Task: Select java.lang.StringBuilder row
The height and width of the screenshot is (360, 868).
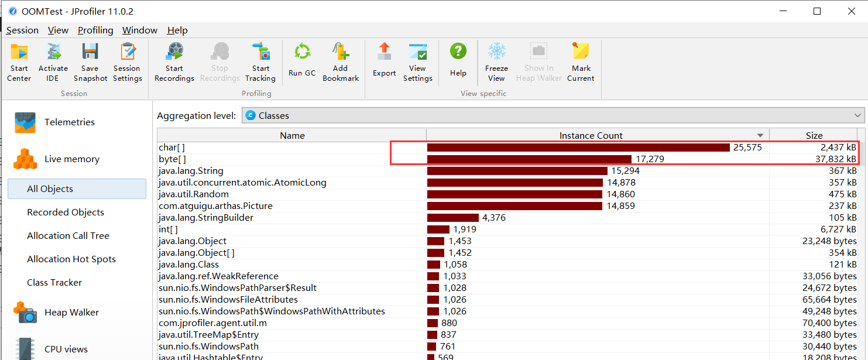Action: pyautogui.click(x=507, y=218)
